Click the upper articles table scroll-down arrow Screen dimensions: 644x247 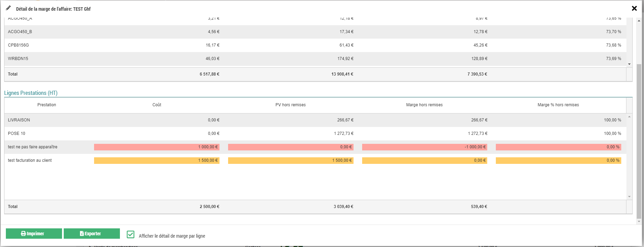(x=629, y=64)
